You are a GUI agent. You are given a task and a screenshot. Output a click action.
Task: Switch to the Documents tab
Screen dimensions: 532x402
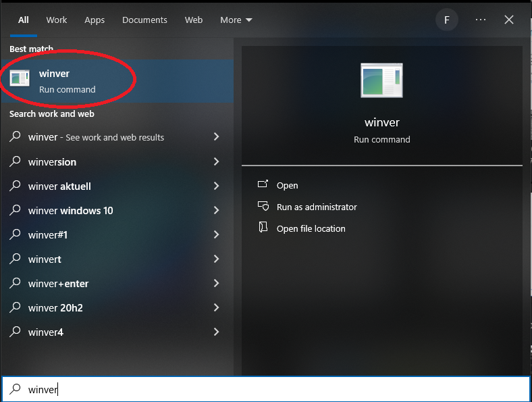click(x=144, y=20)
